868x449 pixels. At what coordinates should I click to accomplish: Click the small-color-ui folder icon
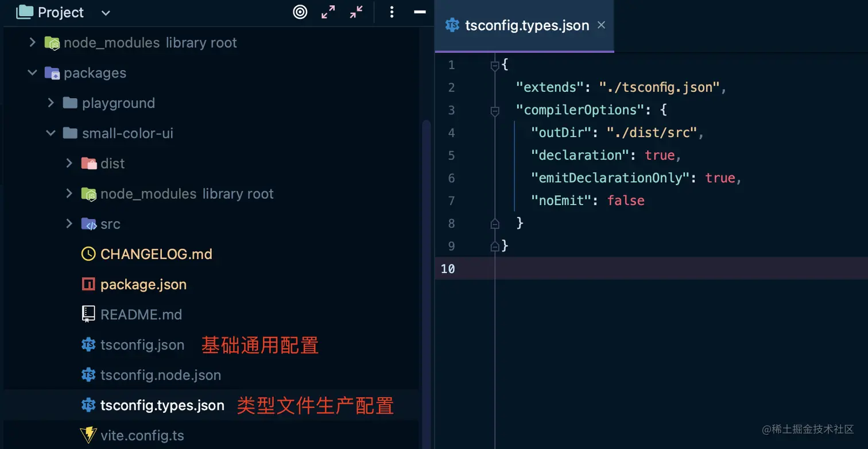point(70,133)
